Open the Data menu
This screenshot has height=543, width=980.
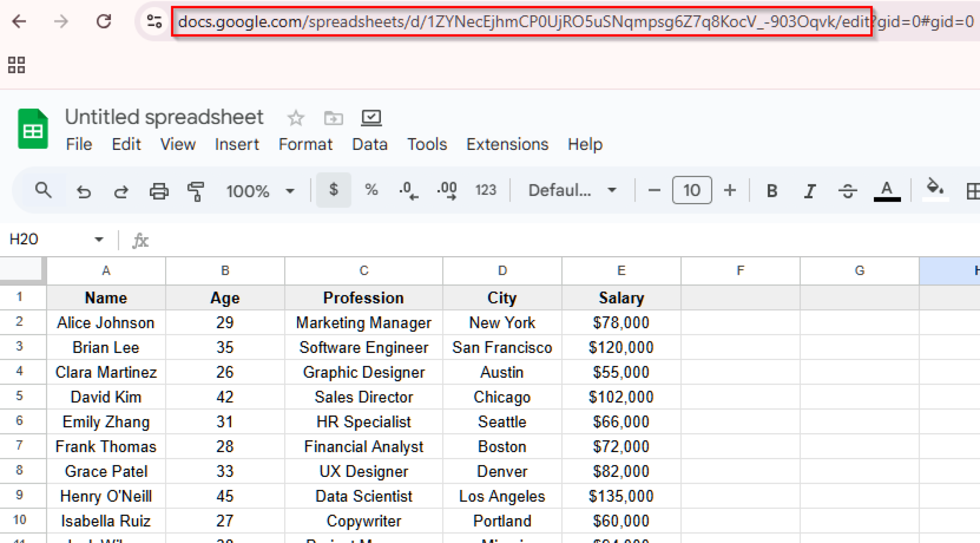coord(369,144)
